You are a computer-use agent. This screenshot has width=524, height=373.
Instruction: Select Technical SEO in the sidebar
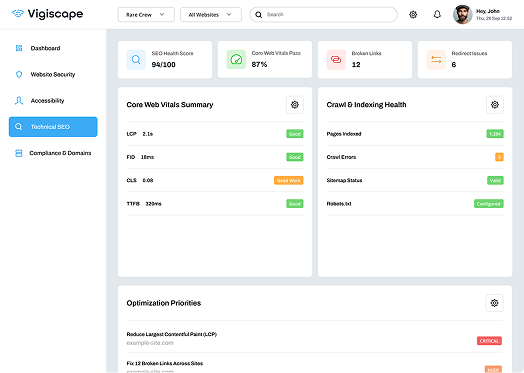[x=53, y=127]
